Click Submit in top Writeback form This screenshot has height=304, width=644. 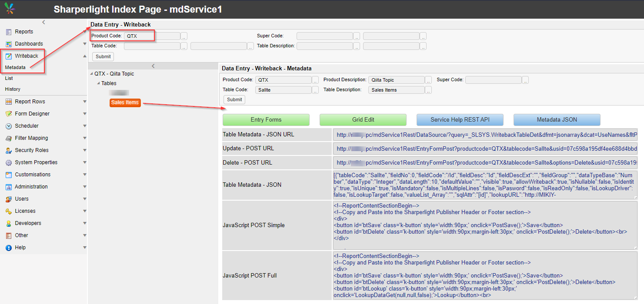[x=103, y=56]
